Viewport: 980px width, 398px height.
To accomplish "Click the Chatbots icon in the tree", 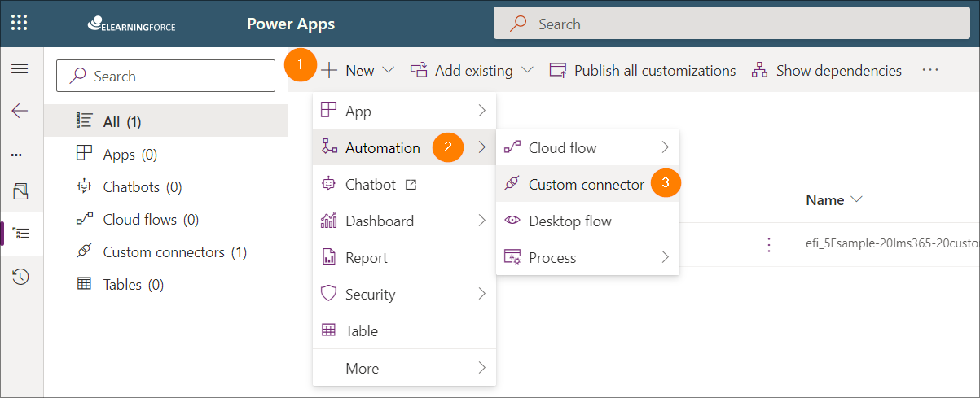I will tap(84, 186).
